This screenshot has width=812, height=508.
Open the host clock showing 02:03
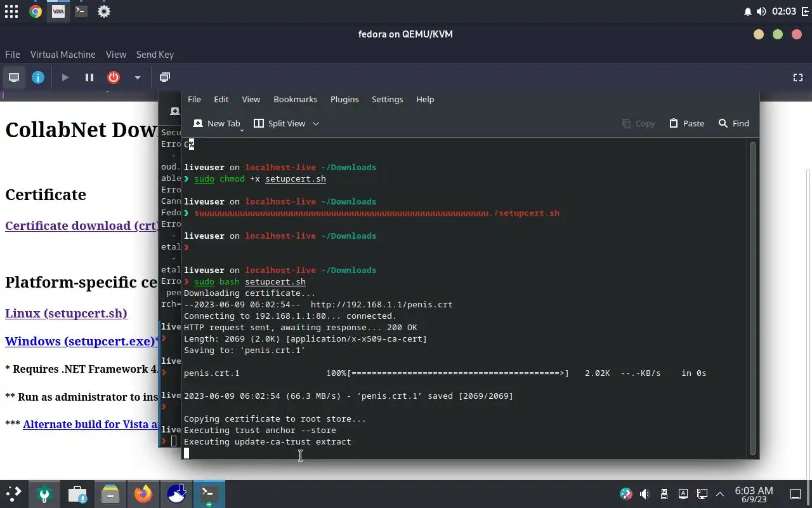(x=784, y=11)
